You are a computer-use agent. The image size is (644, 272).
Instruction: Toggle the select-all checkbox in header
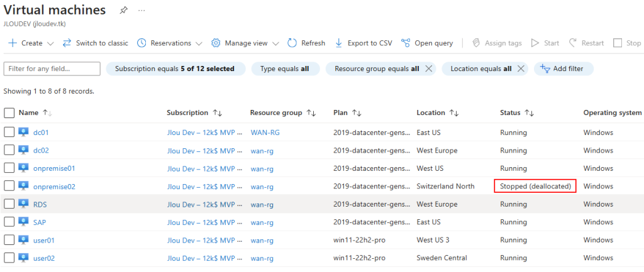(9, 113)
